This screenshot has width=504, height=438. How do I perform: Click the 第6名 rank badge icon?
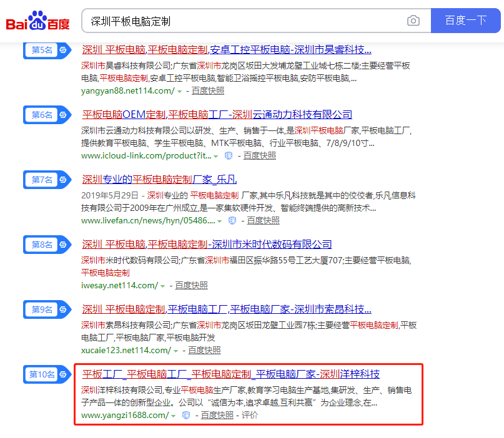[47, 115]
